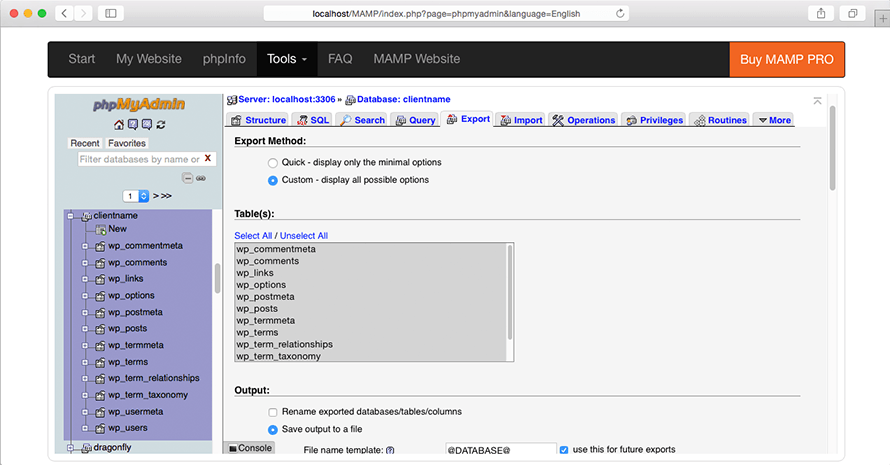Click the dragonfly database icon in tree
The width and height of the screenshot is (890, 465).
[87, 448]
